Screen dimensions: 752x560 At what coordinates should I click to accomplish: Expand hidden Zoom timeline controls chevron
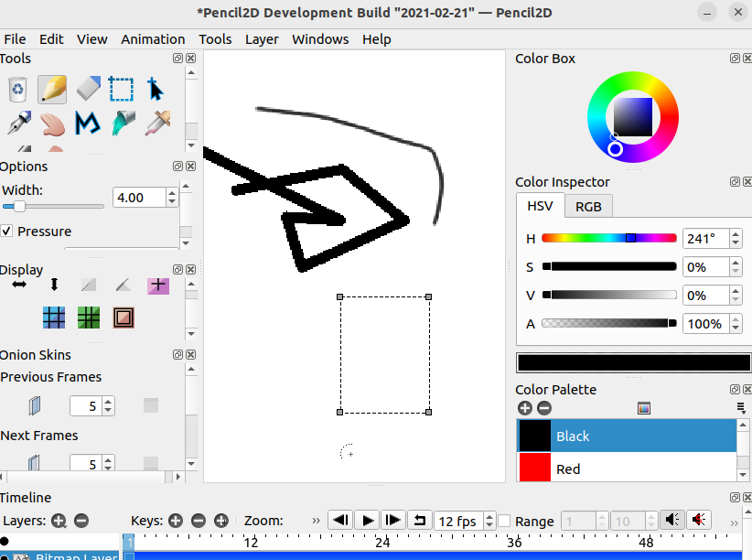click(316, 521)
